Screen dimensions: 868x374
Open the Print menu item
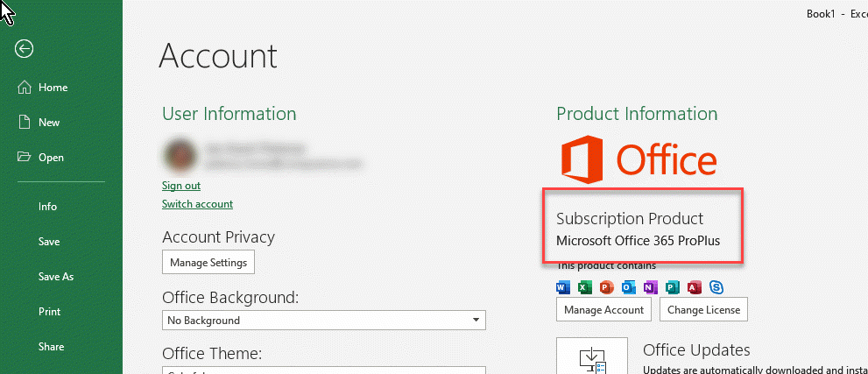point(49,312)
